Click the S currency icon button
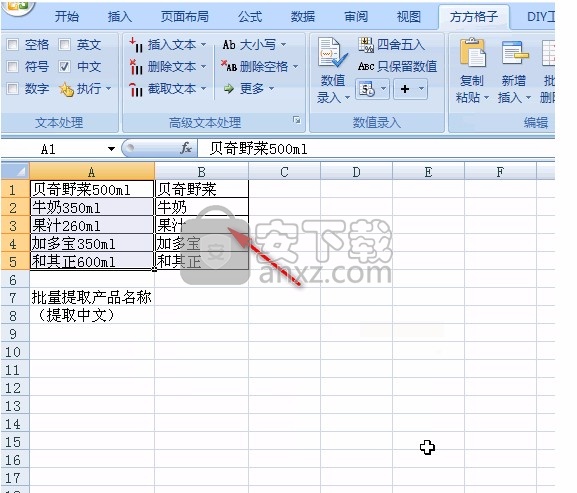 pos(367,89)
